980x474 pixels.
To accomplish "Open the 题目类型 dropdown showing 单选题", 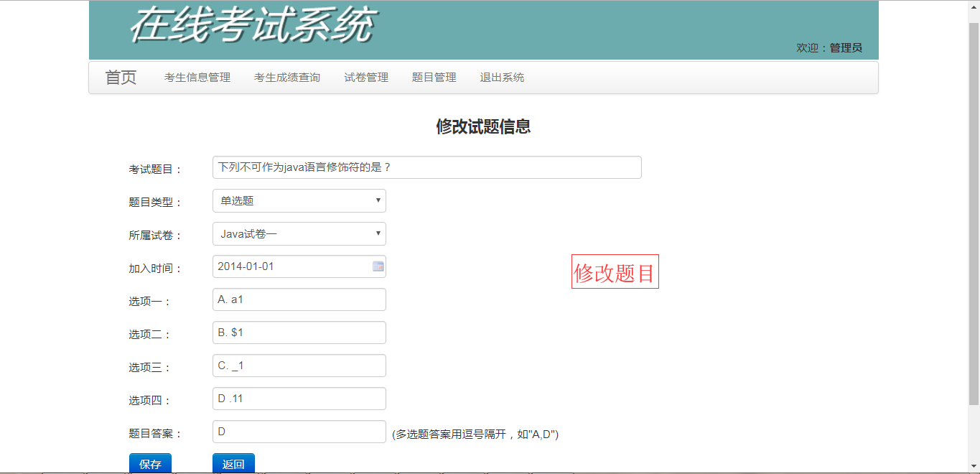I will [299, 200].
